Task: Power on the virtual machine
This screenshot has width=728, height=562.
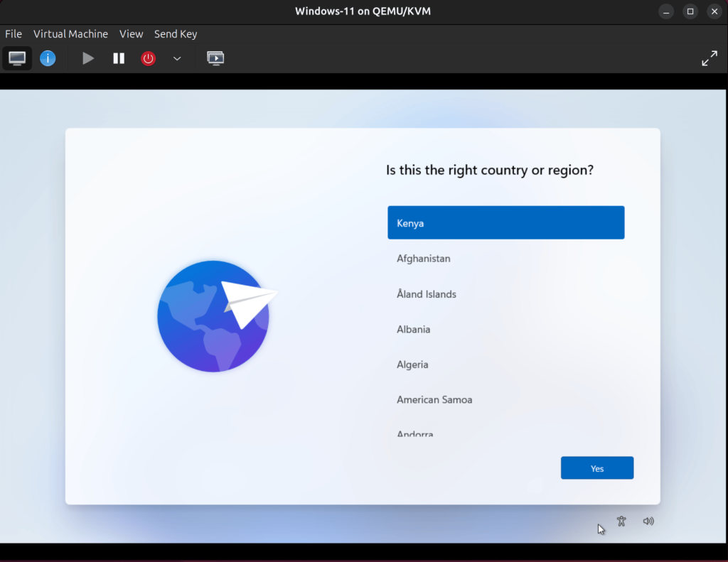Action: [x=87, y=58]
